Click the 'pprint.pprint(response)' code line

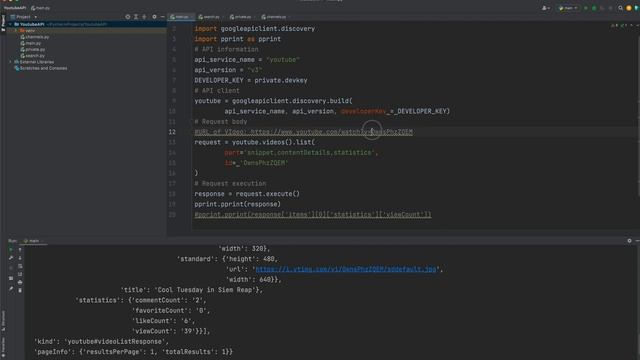click(x=238, y=204)
